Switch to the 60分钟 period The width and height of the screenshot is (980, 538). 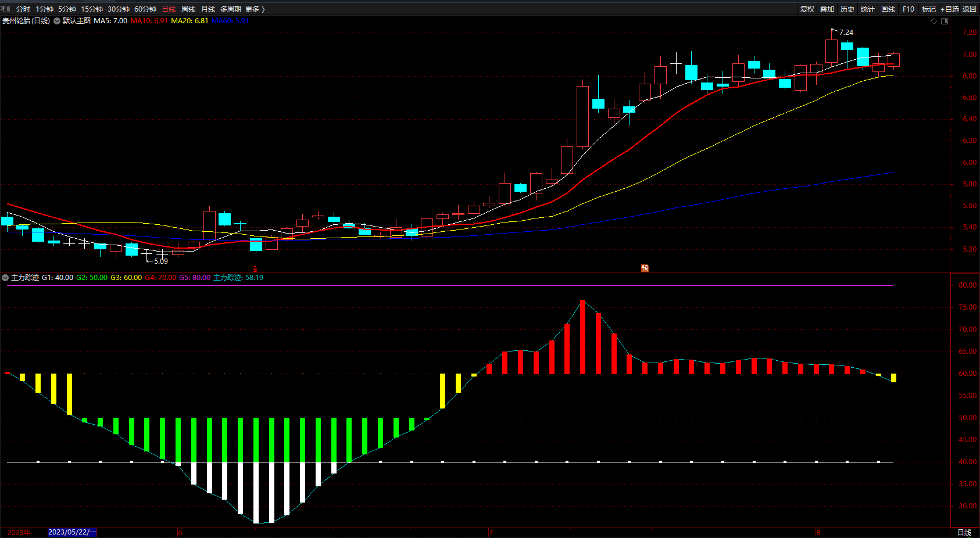(x=145, y=9)
